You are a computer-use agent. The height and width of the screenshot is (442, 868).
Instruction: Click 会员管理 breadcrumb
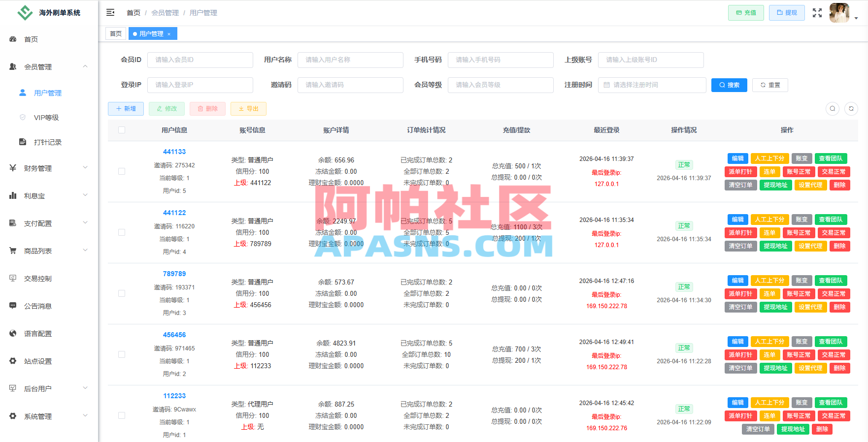[x=165, y=13]
